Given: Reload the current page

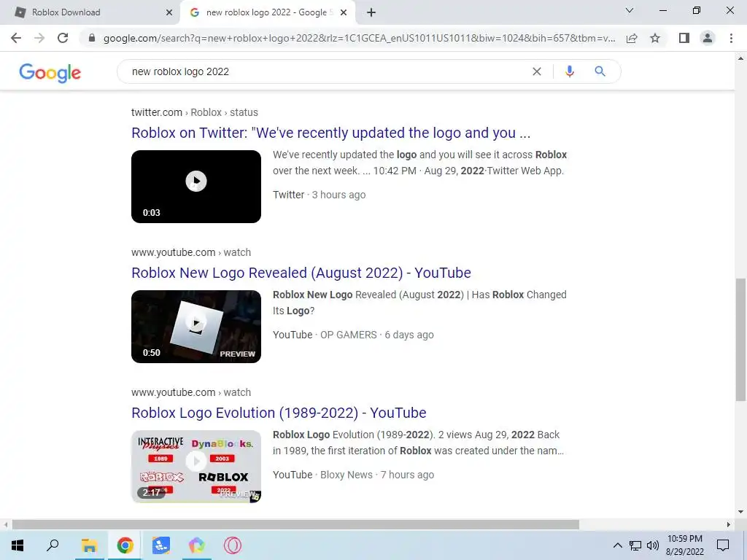Looking at the screenshot, I should pos(63,38).
